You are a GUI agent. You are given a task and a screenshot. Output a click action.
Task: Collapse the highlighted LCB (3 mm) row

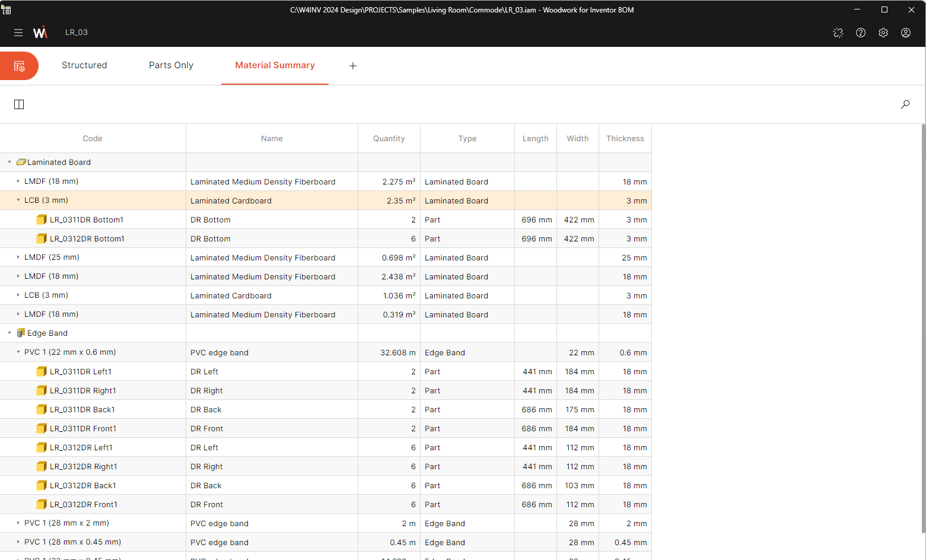point(18,200)
